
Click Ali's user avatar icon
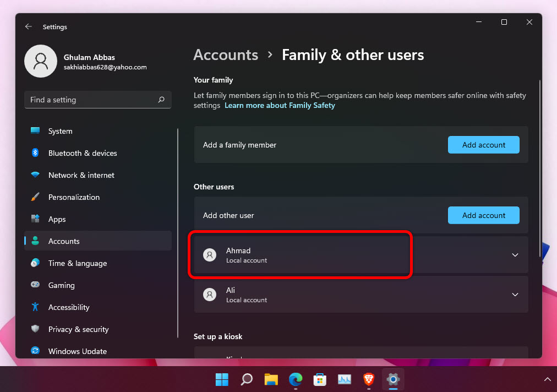click(210, 295)
